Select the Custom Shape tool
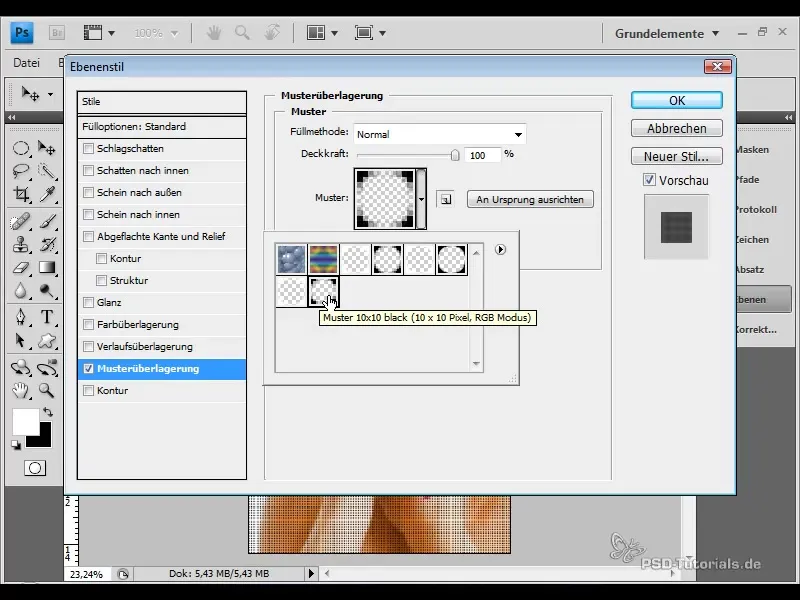 pyautogui.click(x=46, y=340)
